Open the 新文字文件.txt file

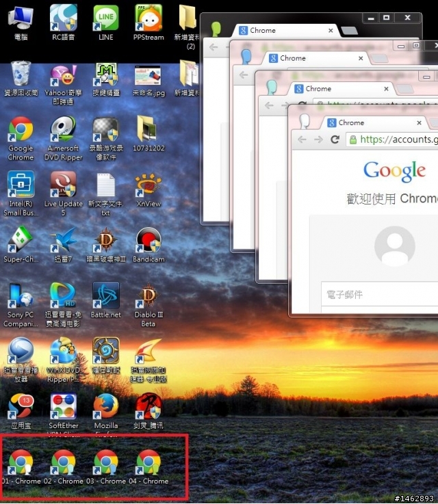click(x=106, y=194)
